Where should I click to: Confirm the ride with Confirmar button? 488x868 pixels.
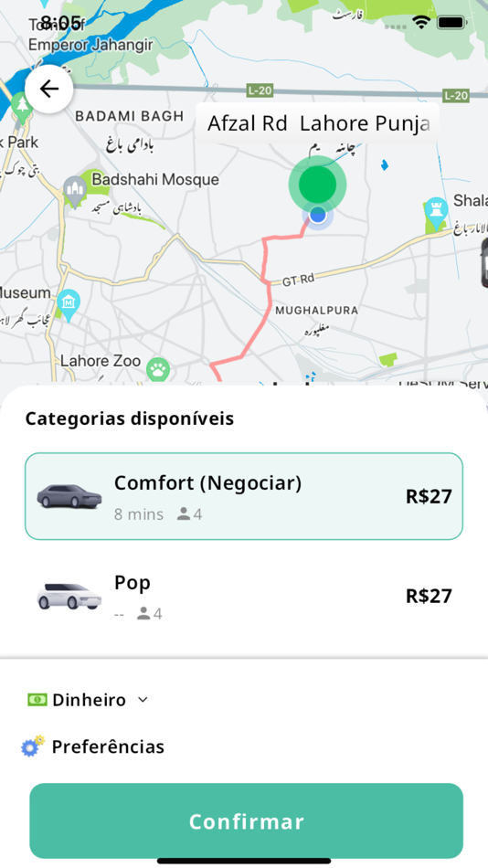point(246,821)
